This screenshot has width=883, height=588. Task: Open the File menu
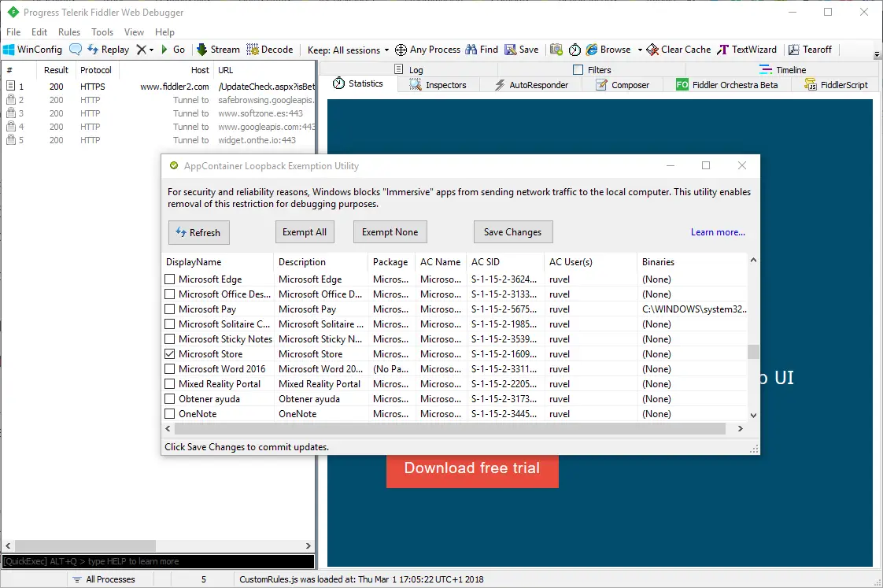(x=13, y=32)
